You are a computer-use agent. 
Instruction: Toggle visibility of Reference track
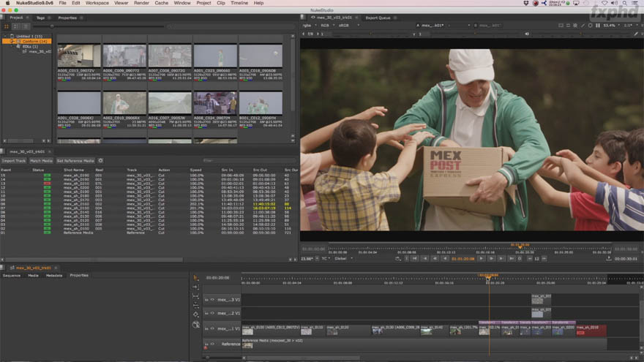pos(212,344)
